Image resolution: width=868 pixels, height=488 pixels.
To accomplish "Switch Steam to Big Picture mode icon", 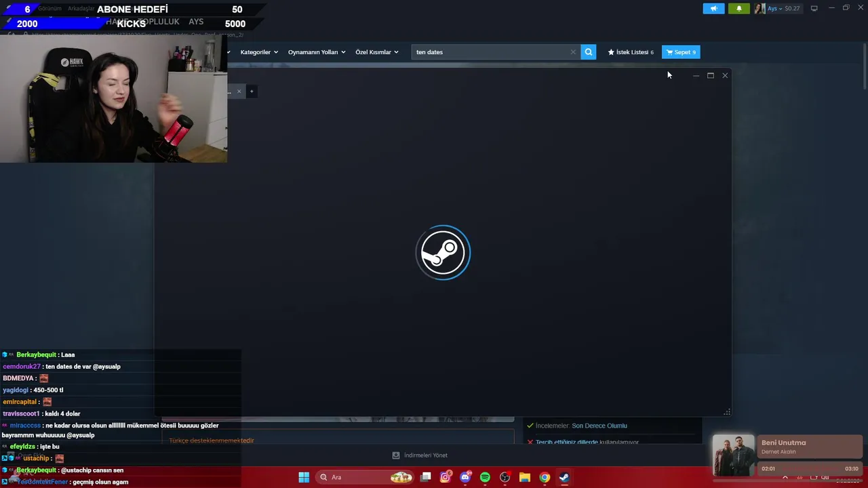I will [814, 8].
